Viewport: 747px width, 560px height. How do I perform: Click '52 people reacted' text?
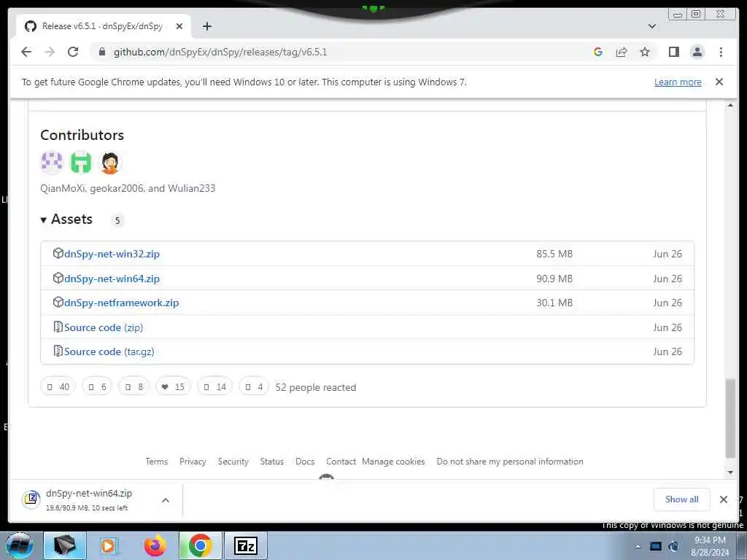[315, 387]
